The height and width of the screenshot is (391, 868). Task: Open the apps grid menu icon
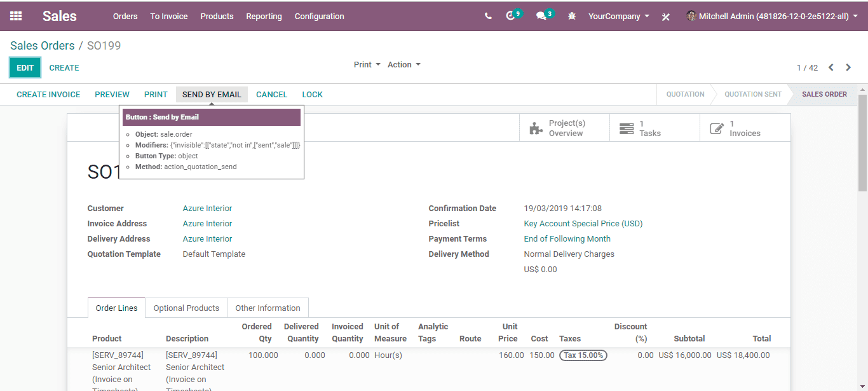pos(16,16)
